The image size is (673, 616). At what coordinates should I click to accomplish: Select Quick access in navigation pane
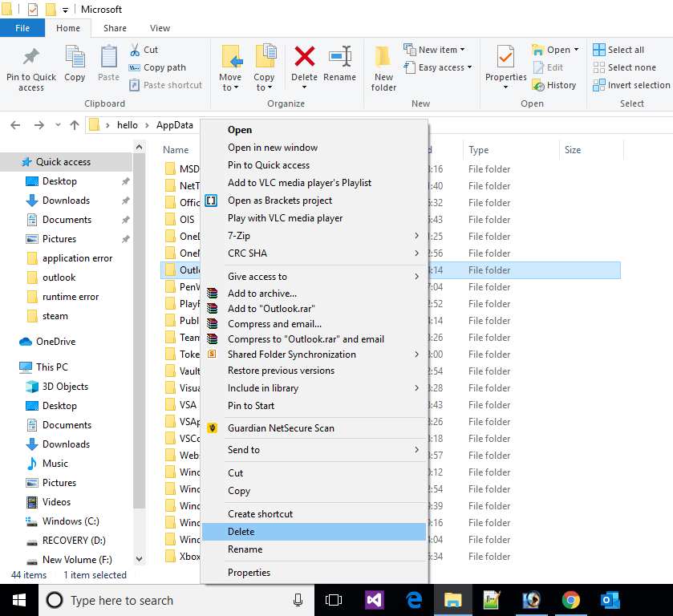click(x=67, y=162)
